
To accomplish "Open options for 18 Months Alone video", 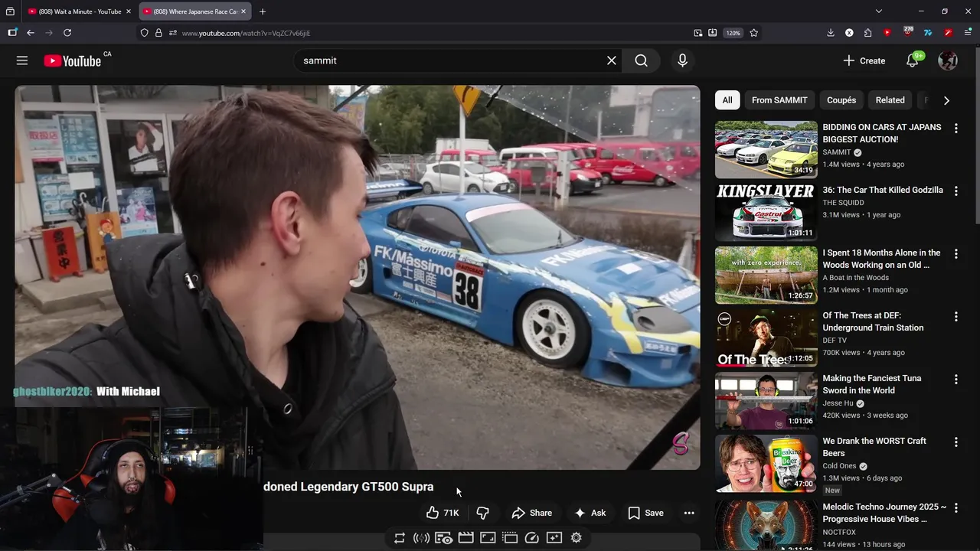I will 955,254.
